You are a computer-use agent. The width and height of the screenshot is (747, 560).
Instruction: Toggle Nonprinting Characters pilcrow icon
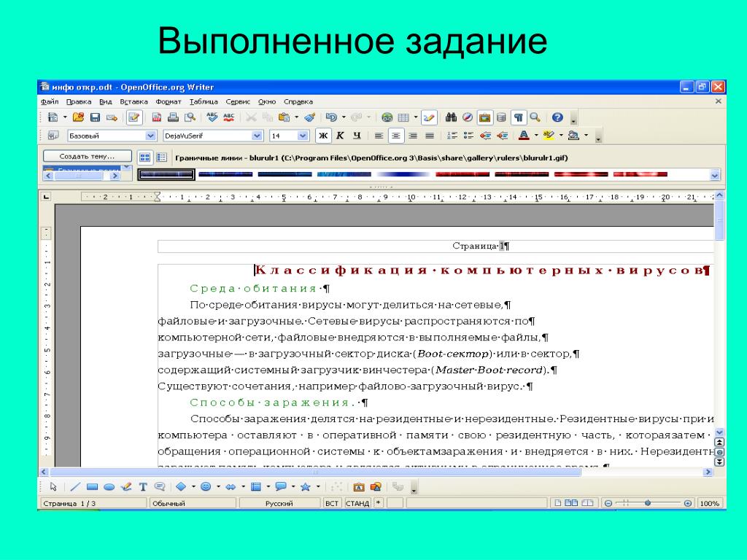pos(519,117)
